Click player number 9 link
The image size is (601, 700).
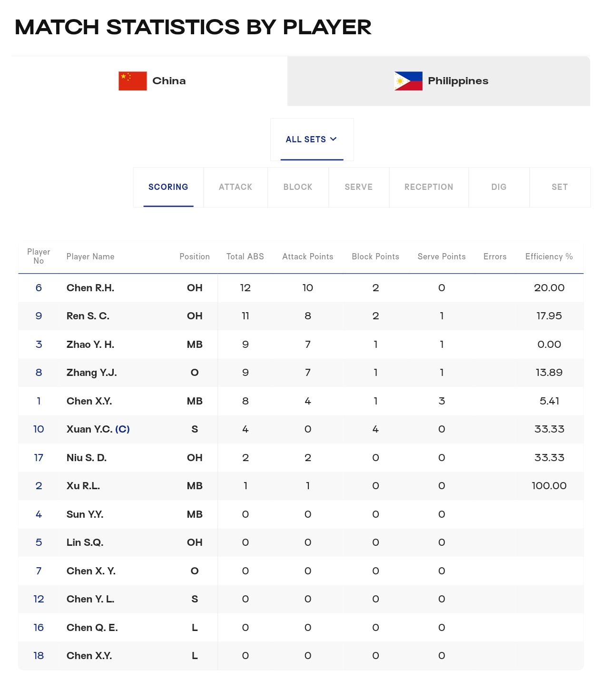(x=39, y=316)
